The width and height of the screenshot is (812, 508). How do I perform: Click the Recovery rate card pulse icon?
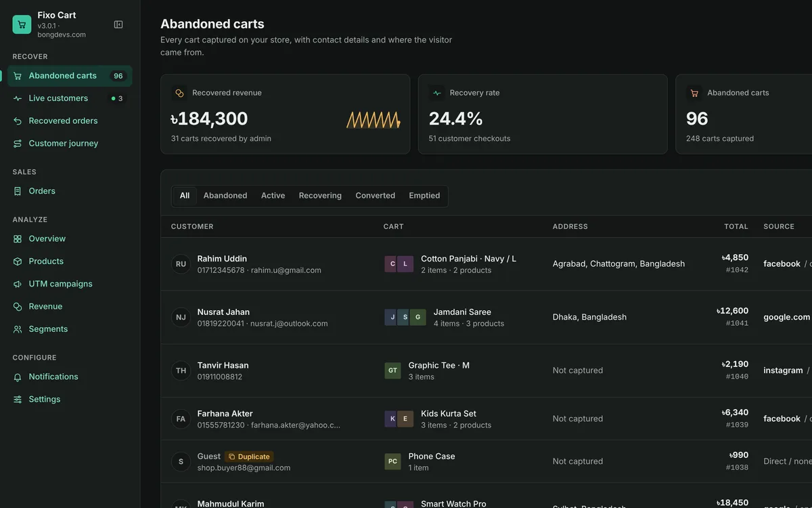click(x=437, y=93)
